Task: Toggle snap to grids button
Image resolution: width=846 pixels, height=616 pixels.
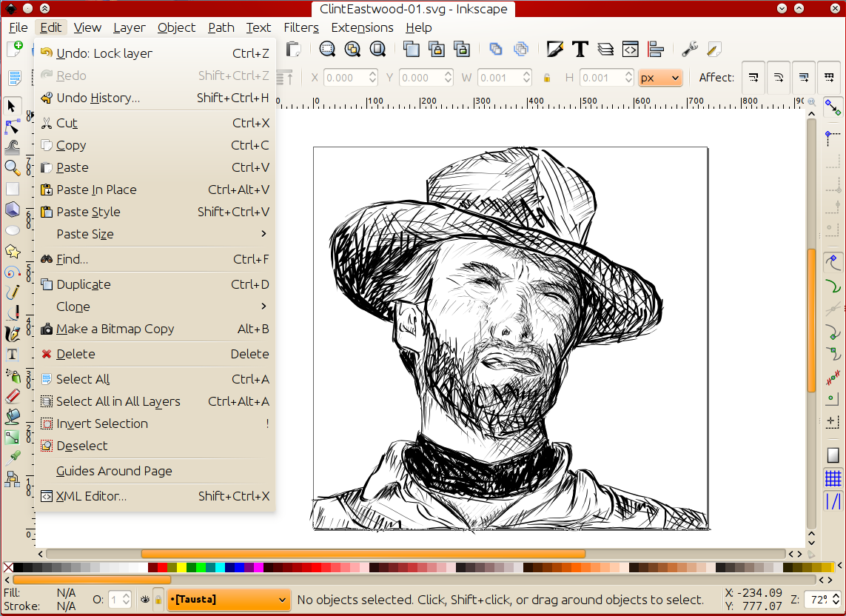Action: point(833,478)
